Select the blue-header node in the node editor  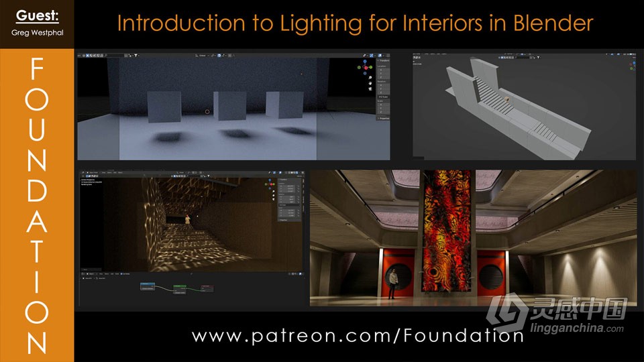[148, 286]
